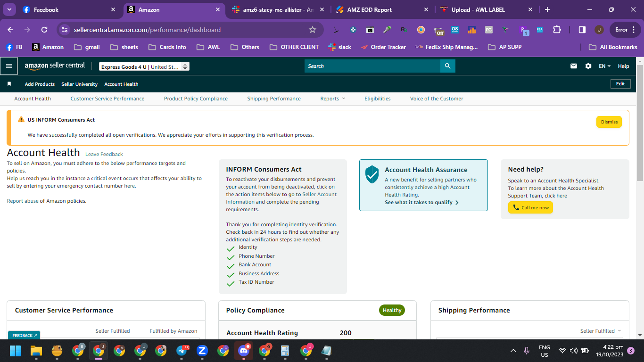The height and width of the screenshot is (362, 644).
Task: Switch to the AMZ EOD Report tab
Action: coord(382,9)
